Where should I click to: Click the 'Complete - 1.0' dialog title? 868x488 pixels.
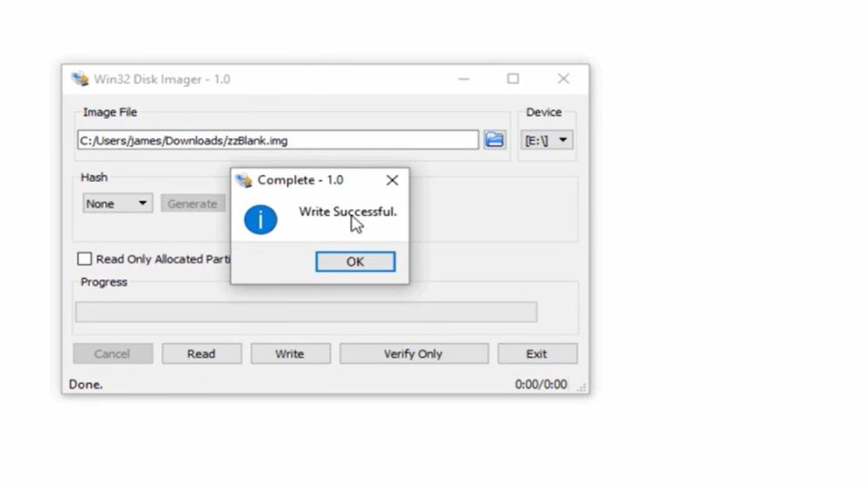click(x=300, y=180)
